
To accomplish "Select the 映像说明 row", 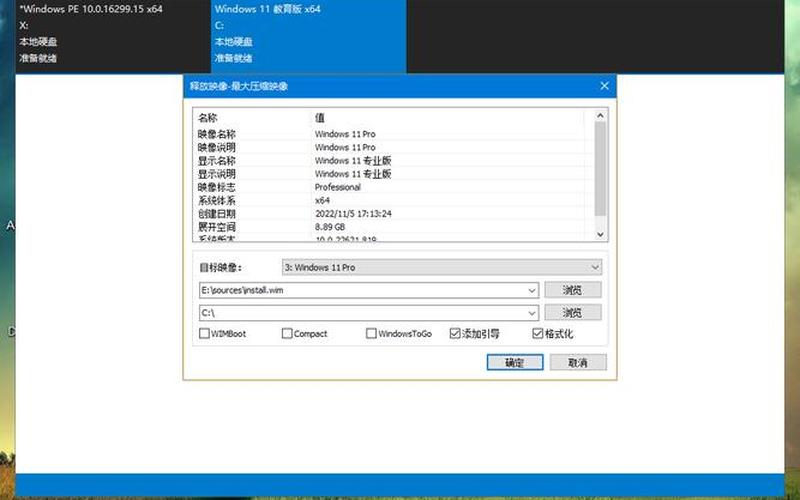I will click(x=390, y=147).
